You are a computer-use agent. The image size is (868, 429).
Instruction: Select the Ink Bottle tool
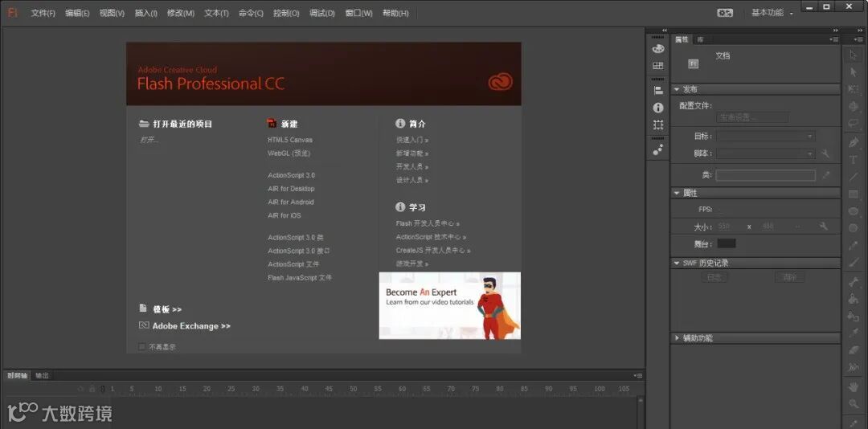(x=853, y=316)
